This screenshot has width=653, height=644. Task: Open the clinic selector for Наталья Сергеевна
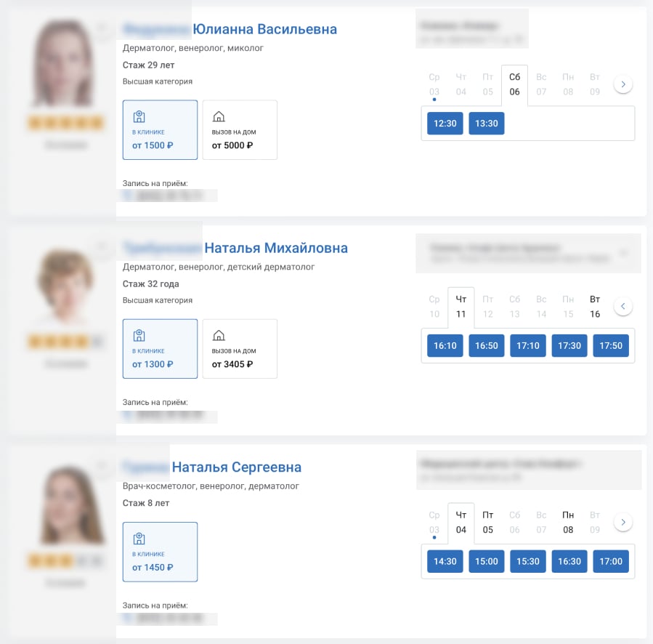[528, 470]
